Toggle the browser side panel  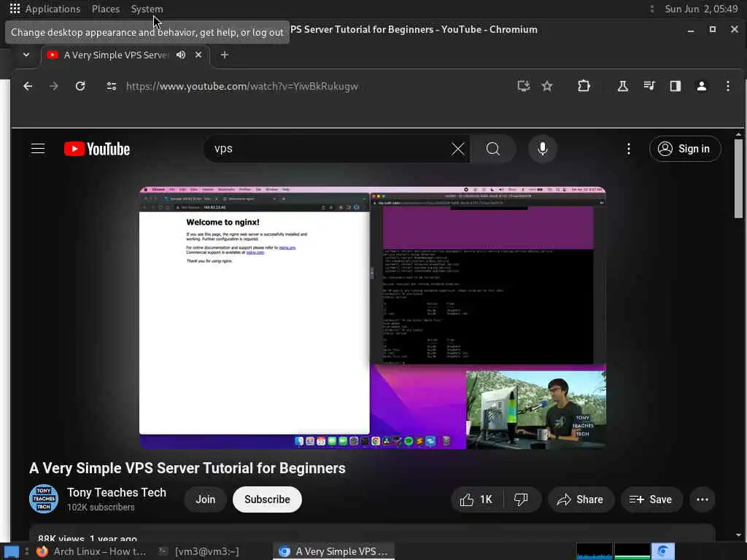pos(675,86)
